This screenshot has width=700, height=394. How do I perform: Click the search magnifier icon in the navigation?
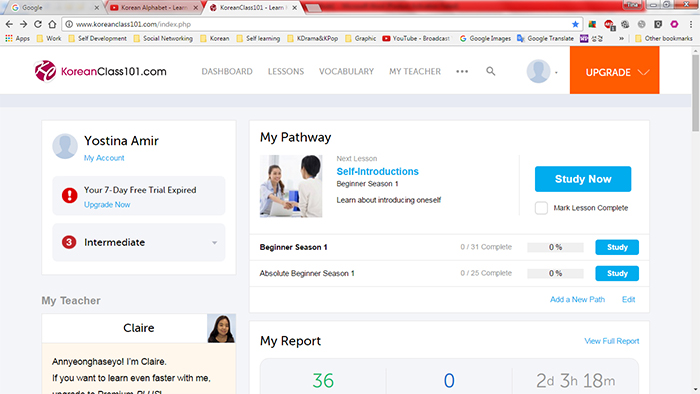pyautogui.click(x=491, y=71)
